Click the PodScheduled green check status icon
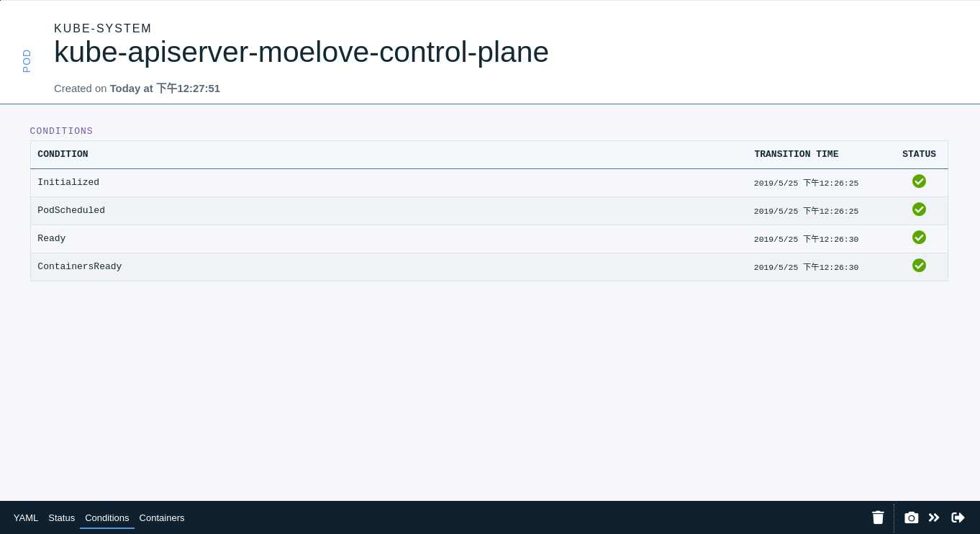The height and width of the screenshot is (534, 980). tap(919, 209)
